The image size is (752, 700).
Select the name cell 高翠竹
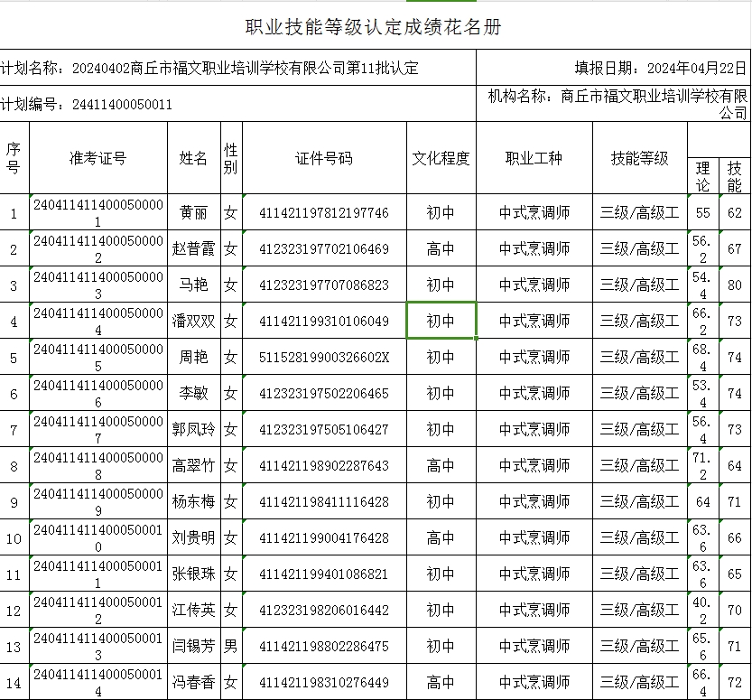[194, 465]
